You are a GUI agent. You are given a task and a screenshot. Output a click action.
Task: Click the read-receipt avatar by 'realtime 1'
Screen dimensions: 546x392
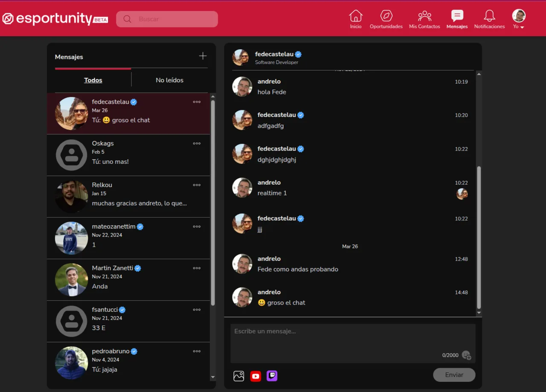462,194
